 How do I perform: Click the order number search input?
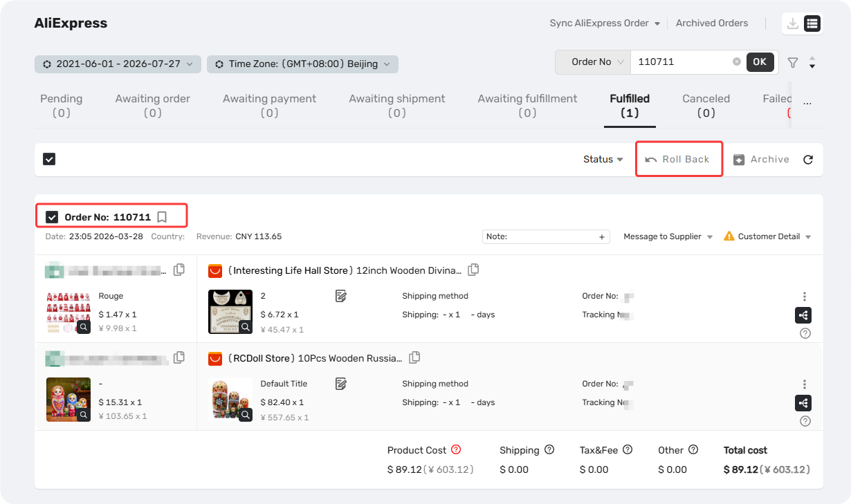pyautogui.click(x=681, y=62)
